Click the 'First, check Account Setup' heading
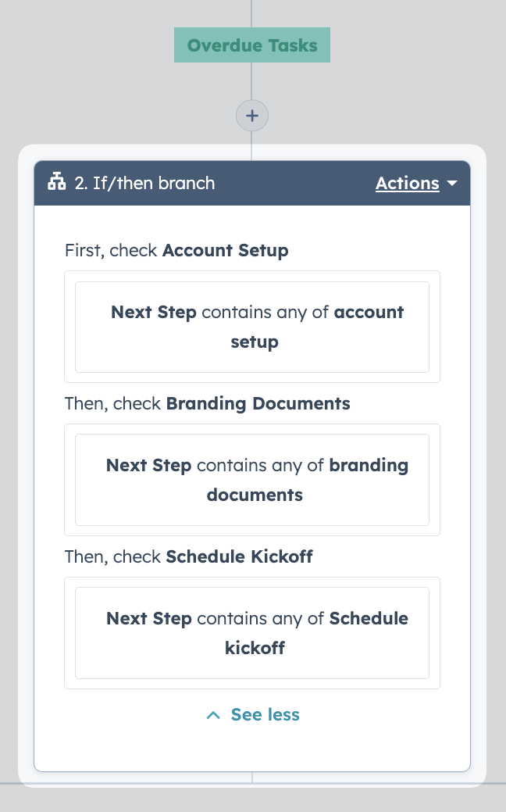This screenshot has width=506, height=812. pos(176,251)
